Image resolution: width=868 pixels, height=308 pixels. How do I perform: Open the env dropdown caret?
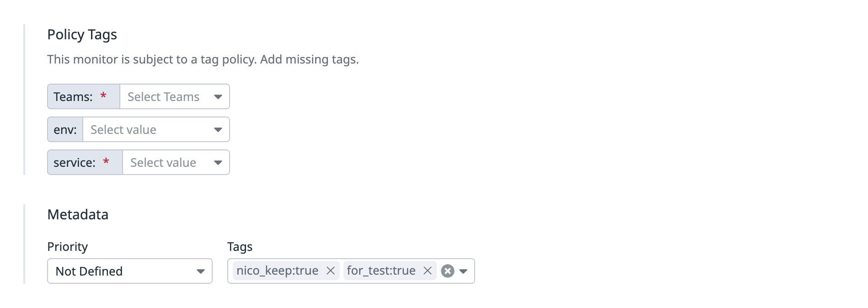[218, 130]
